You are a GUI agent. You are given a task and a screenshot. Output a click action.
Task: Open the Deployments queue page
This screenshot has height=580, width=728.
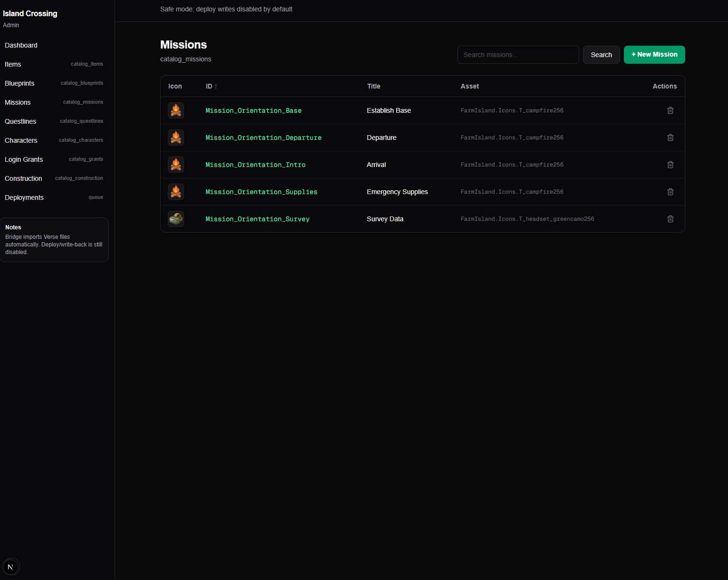point(24,197)
